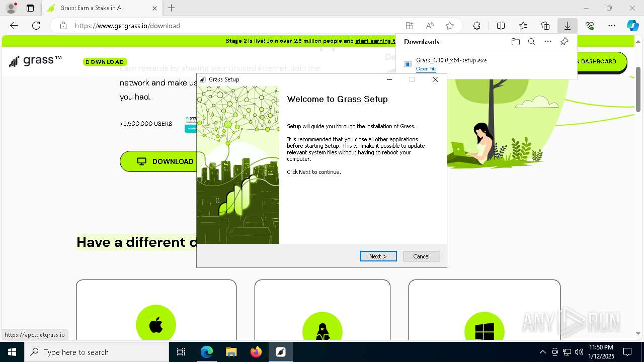
Task: Click the DOWNLOAD nav label near Grass logo
Action: coord(105,62)
